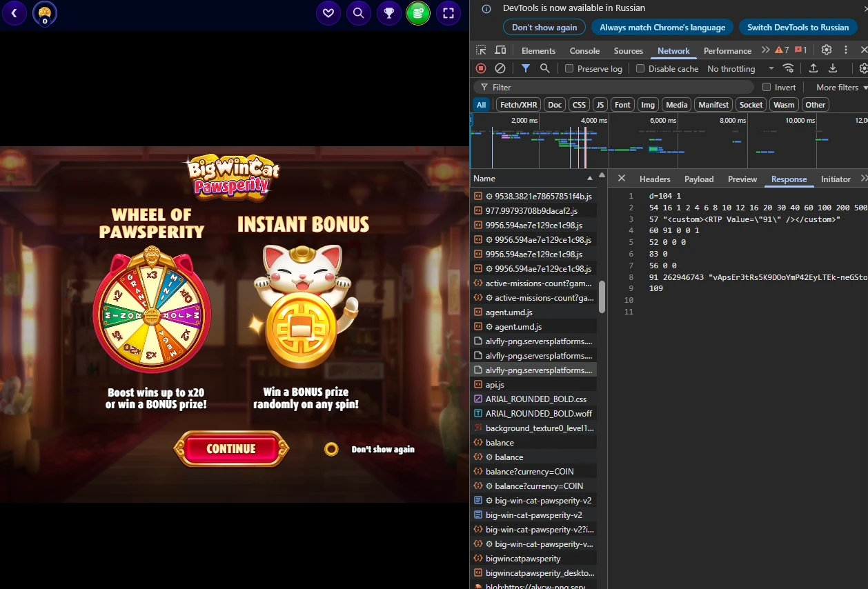The height and width of the screenshot is (589, 868).
Task: Select ARIAL_ROUNDED_BOLD.css request
Action: click(533, 399)
